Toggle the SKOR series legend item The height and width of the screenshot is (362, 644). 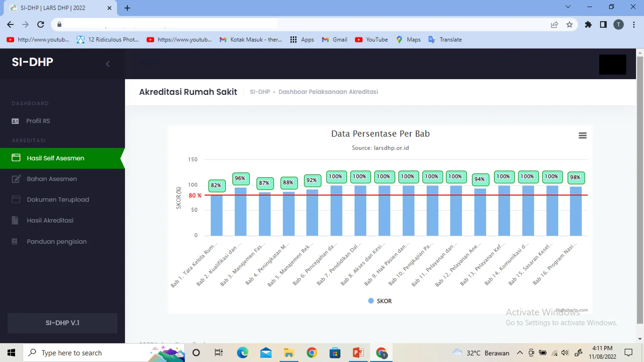point(380,301)
